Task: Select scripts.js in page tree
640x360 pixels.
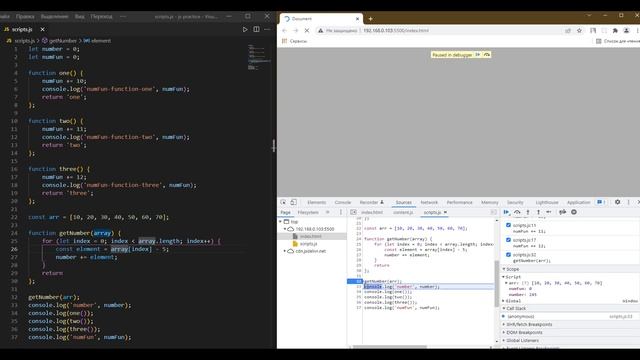Action: pyautogui.click(x=308, y=244)
